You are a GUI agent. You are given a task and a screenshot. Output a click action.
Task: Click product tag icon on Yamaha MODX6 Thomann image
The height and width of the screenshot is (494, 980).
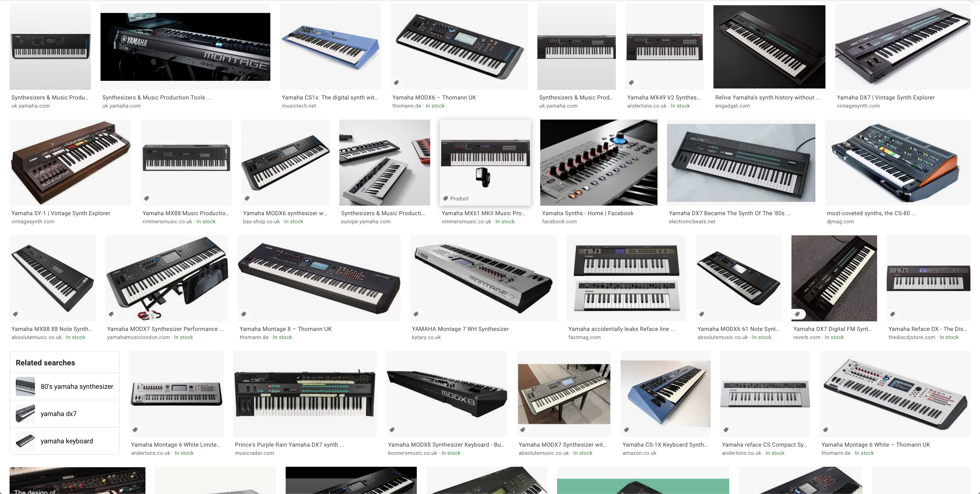pyautogui.click(x=396, y=82)
